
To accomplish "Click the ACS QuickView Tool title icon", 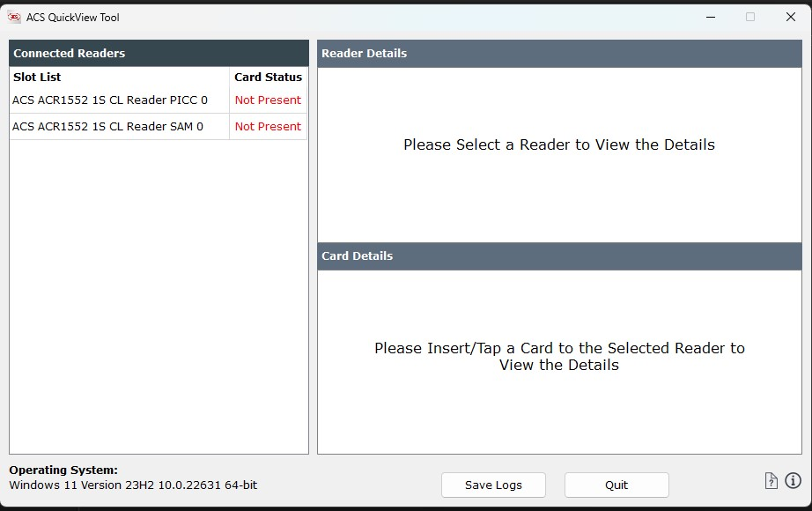I will (x=14, y=17).
